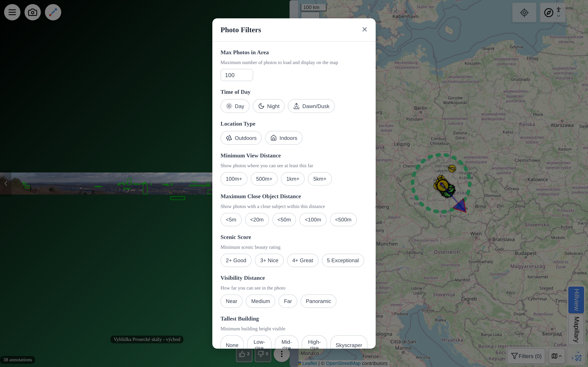This screenshot has width=588, height=367.
Task: Click the camera capture icon
Action: click(x=32, y=12)
